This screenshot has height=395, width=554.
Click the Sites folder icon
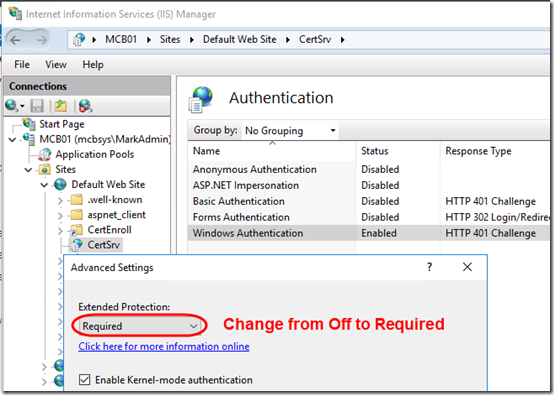click(45, 169)
